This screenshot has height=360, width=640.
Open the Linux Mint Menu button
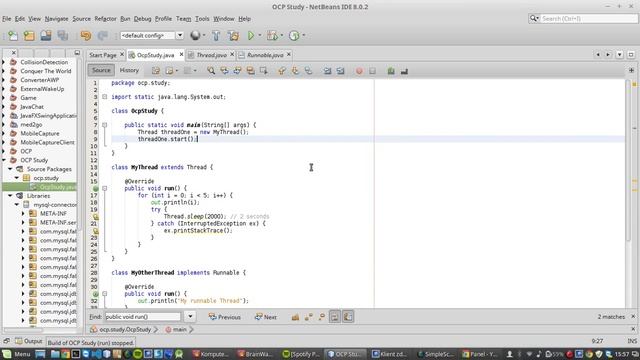pos(17,354)
